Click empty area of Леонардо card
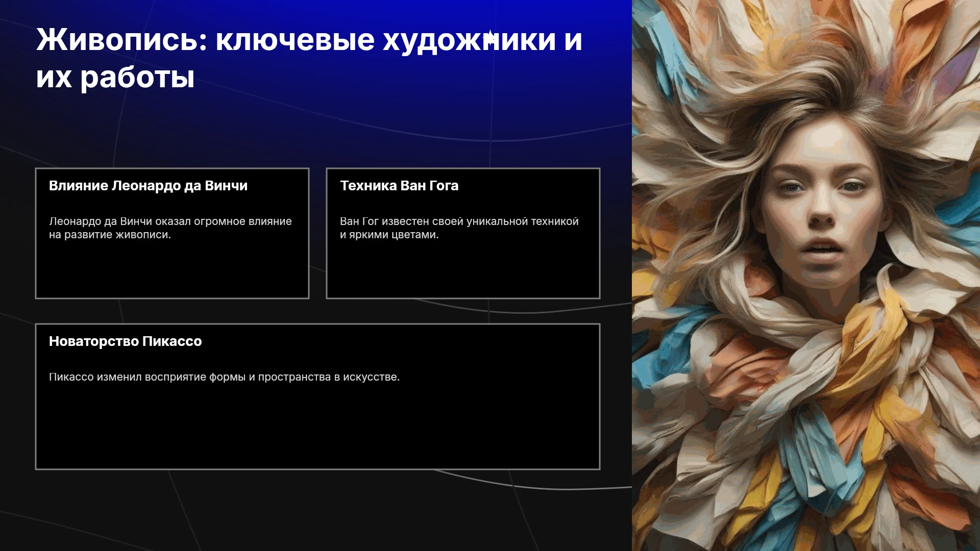This screenshot has height=551, width=980. click(x=172, y=270)
